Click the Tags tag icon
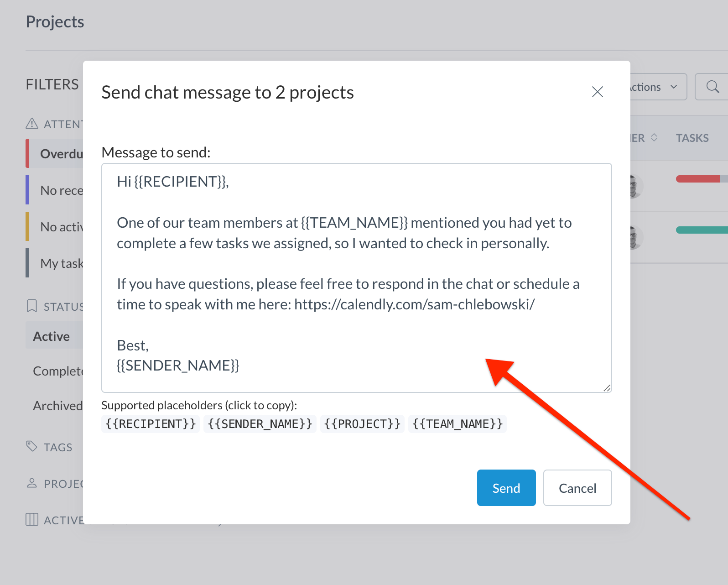The image size is (728, 585). coord(31,446)
